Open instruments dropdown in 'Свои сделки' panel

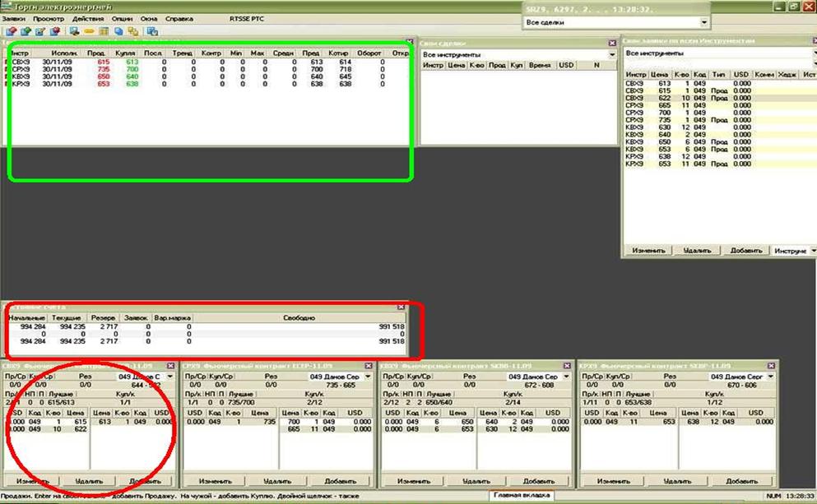pos(611,54)
